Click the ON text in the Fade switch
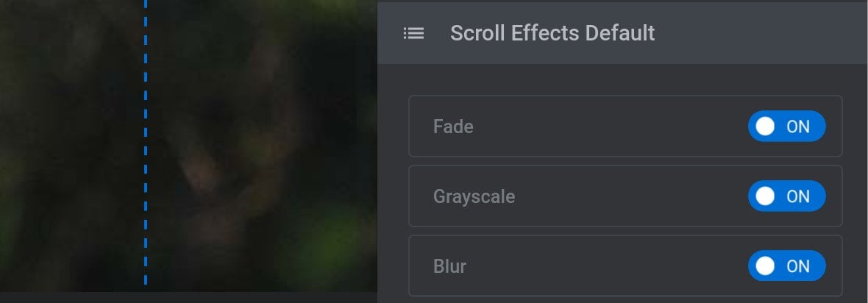 click(798, 126)
